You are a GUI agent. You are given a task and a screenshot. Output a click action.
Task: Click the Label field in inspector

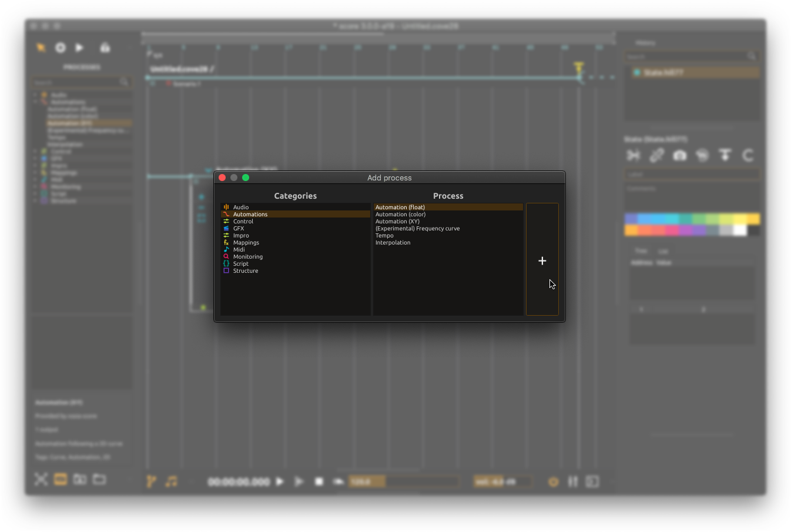(x=692, y=175)
